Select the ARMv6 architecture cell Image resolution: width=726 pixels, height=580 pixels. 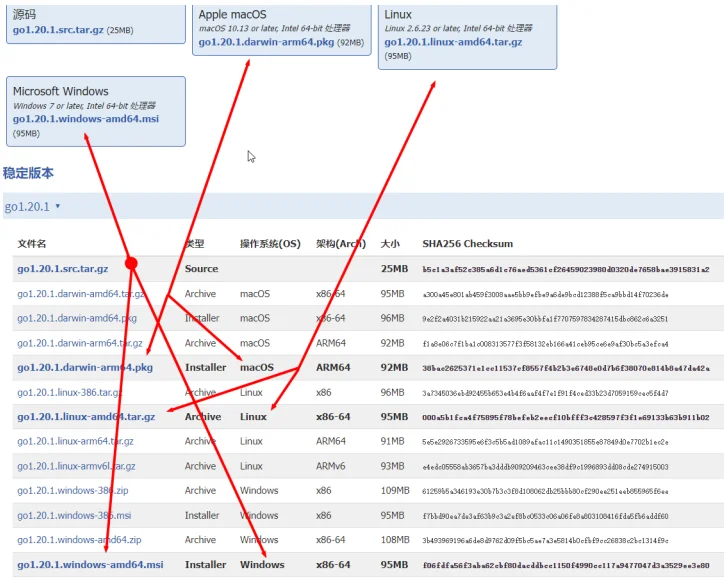(x=331, y=466)
